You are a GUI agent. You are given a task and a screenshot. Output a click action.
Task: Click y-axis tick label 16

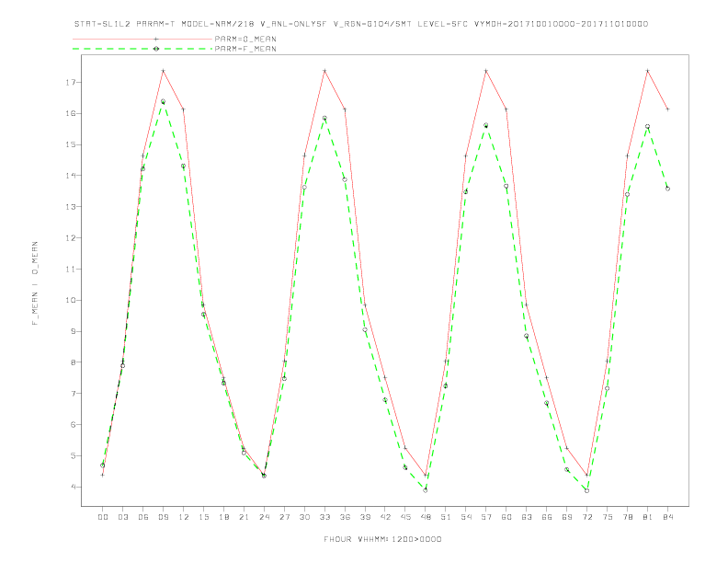pyautogui.click(x=71, y=113)
